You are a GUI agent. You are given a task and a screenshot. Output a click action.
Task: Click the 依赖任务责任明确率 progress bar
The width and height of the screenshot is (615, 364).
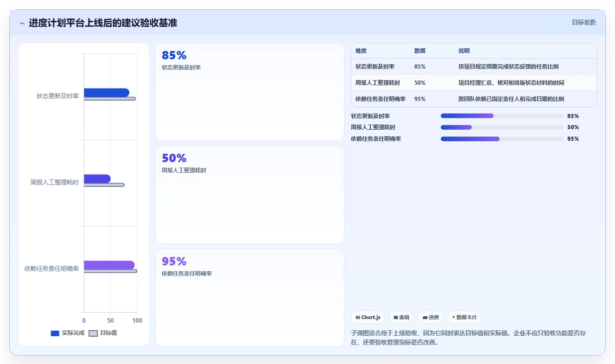point(502,139)
